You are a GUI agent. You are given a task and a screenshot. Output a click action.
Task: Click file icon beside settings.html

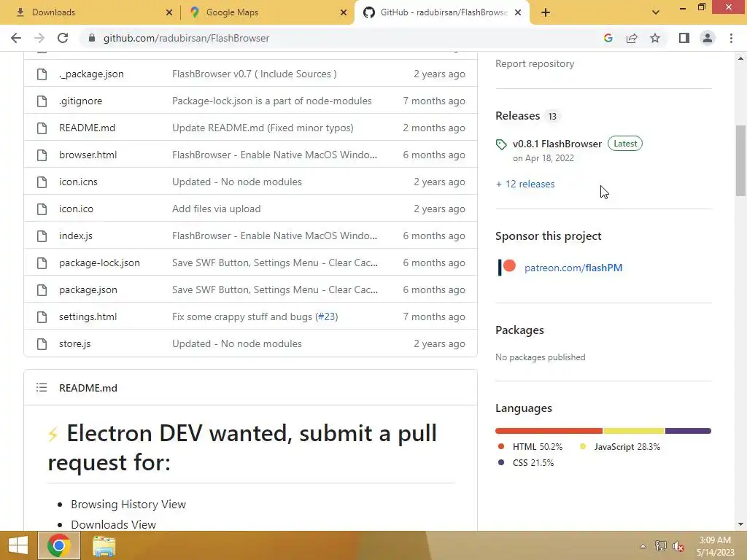[42, 316]
